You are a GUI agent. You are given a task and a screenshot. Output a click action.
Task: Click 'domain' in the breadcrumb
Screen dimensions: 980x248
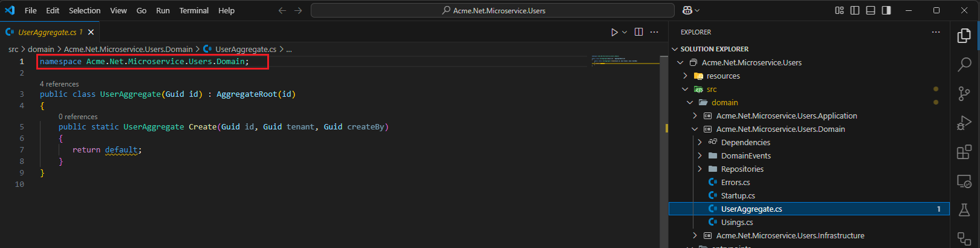[41, 49]
